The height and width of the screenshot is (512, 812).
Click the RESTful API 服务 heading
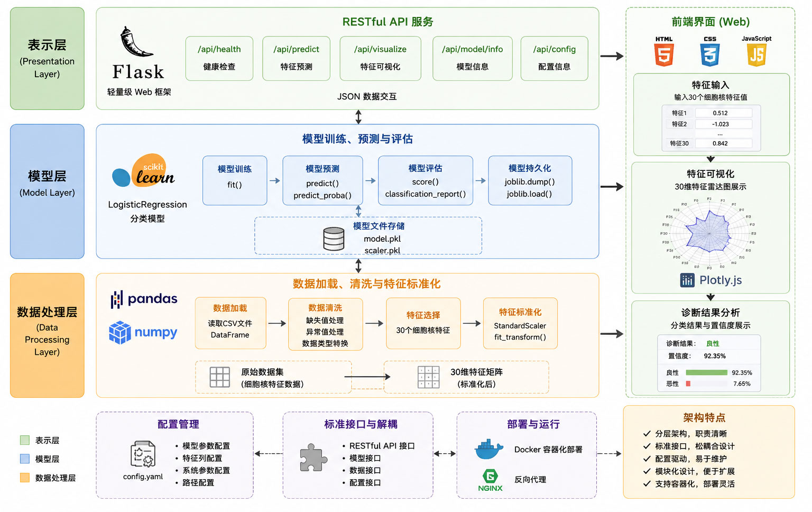[x=387, y=22]
